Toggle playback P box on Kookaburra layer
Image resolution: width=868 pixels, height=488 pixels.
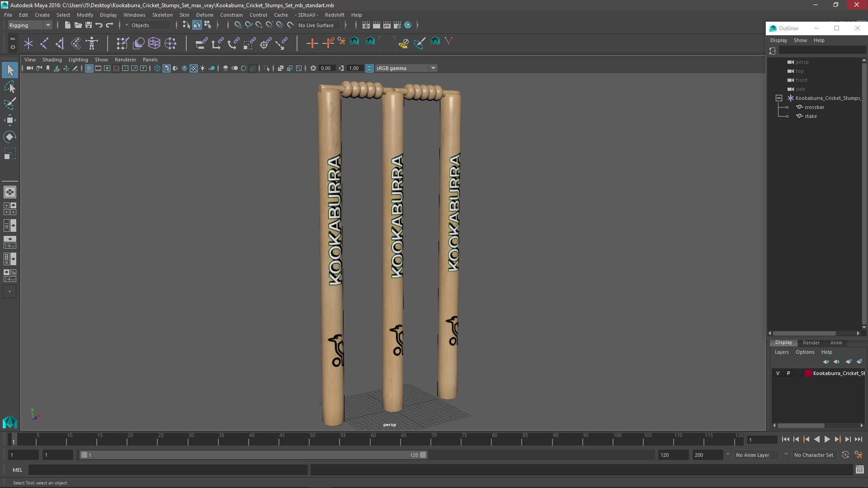click(788, 373)
